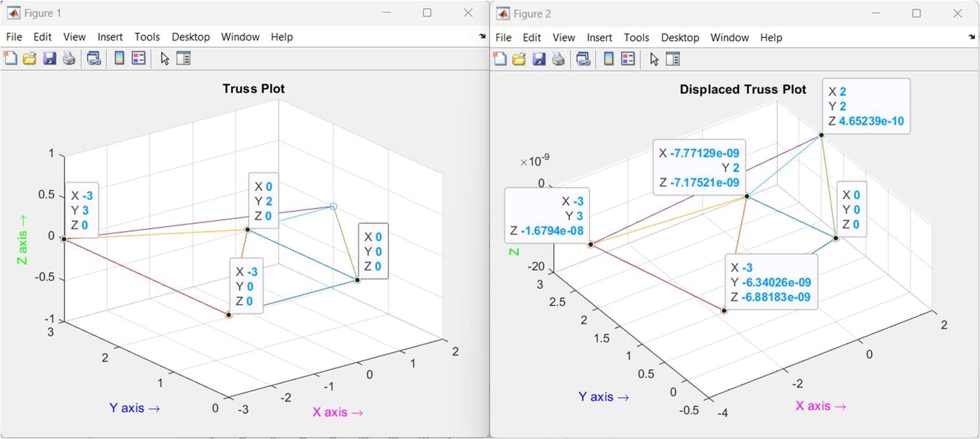
Task: Open Property Inspector icon in Figure 1
Action: (184, 58)
